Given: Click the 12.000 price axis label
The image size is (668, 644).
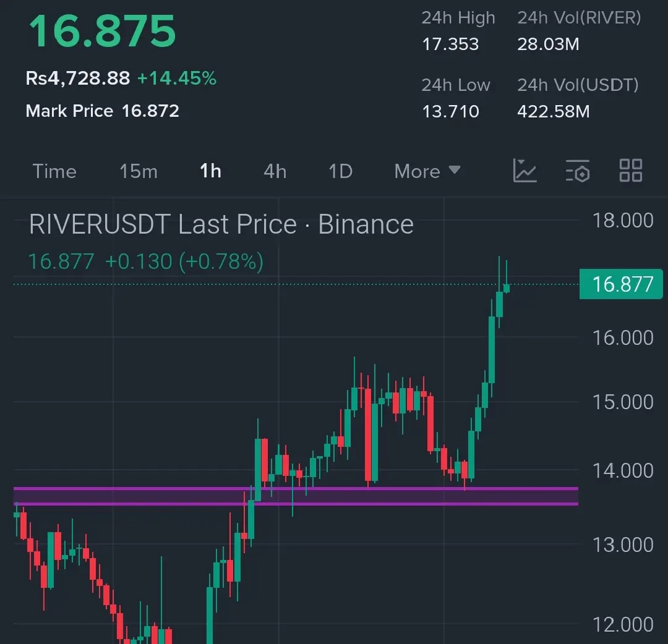Looking at the screenshot, I should [623, 625].
